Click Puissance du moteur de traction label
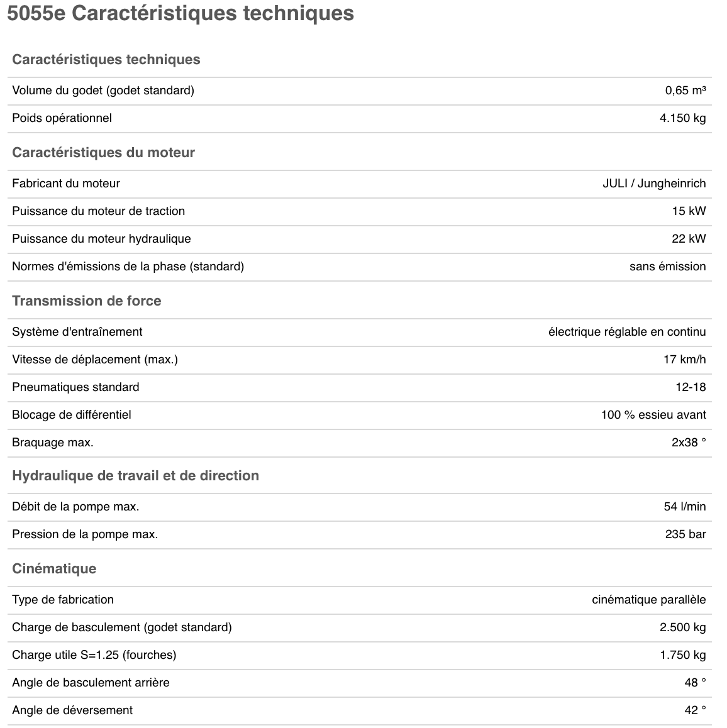727x728 pixels. (x=99, y=211)
